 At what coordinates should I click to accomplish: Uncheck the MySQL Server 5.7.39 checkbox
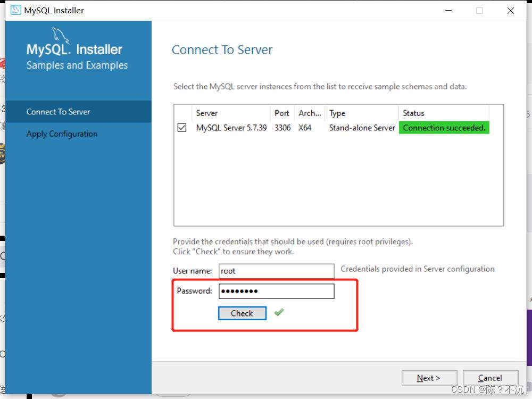tap(182, 128)
